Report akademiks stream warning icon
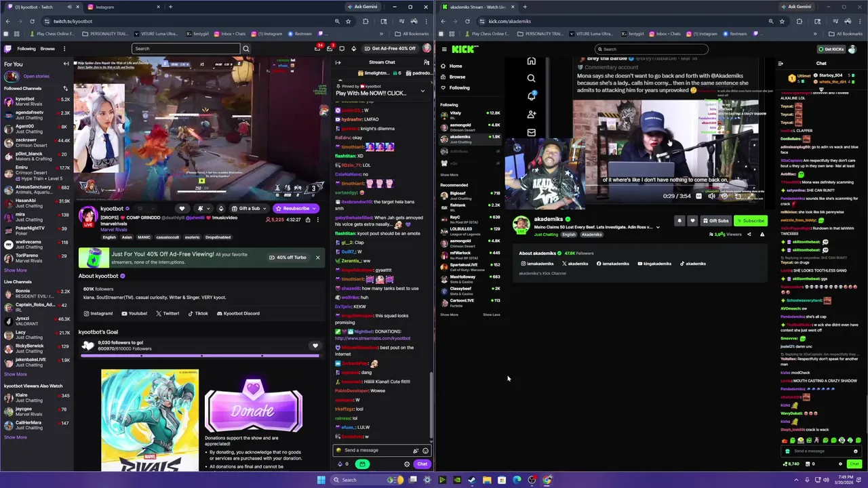 point(762,234)
